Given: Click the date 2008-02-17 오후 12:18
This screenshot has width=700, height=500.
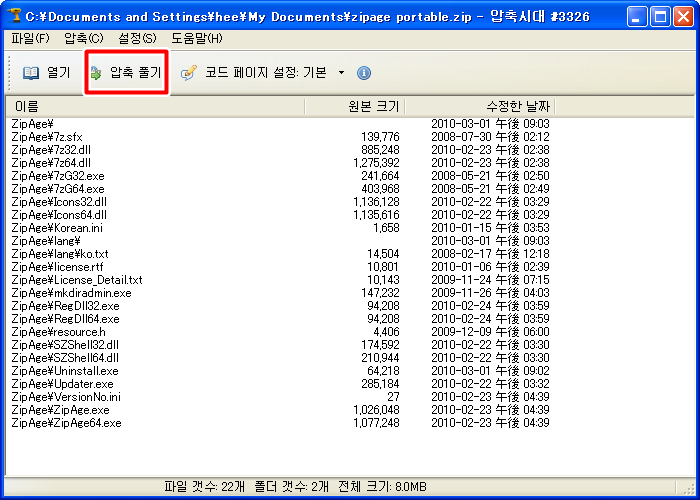Looking at the screenshot, I should point(490,254).
